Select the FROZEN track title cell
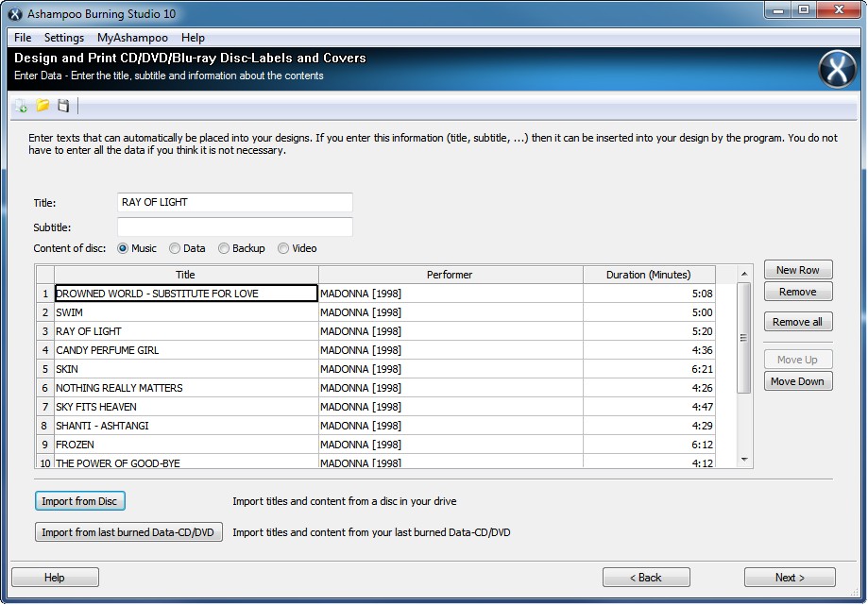Image resolution: width=868 pixels, height=605 pixels. click(x=186, y=445)
